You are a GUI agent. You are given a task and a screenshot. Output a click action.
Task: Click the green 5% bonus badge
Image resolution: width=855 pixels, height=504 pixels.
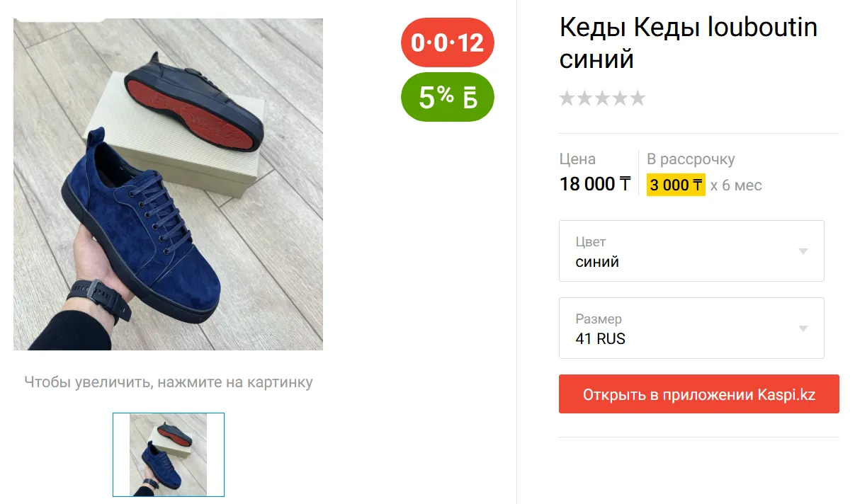point(447,97)
